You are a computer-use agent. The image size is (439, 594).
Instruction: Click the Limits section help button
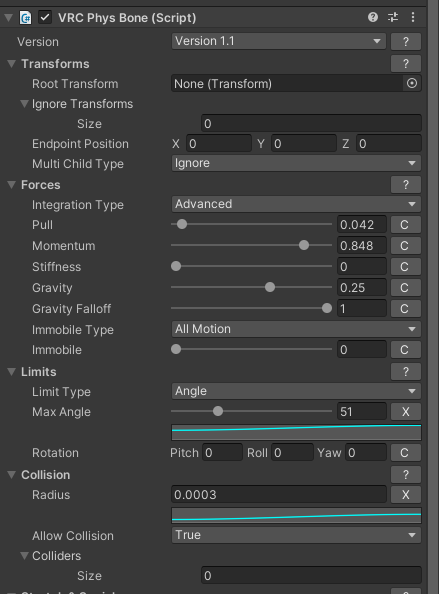click(406, 372)
